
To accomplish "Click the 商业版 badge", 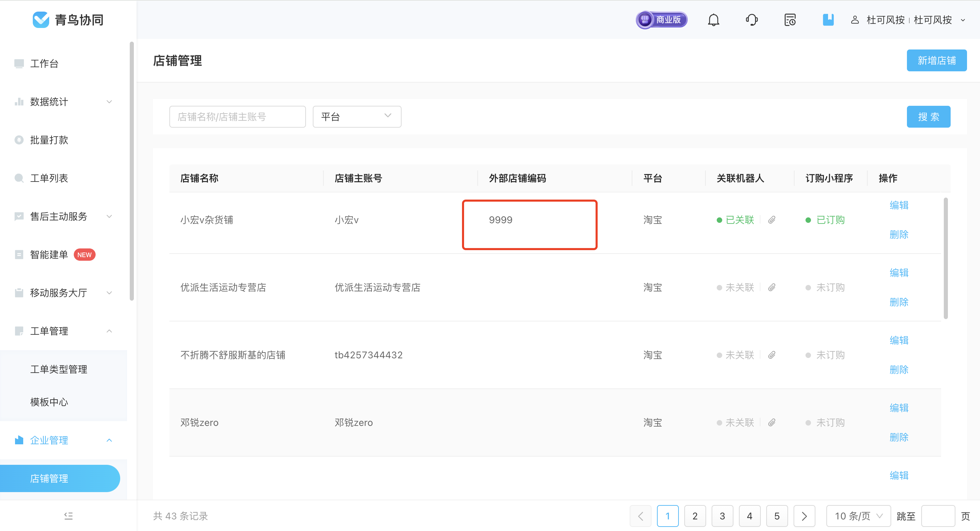I will [662, 20].
